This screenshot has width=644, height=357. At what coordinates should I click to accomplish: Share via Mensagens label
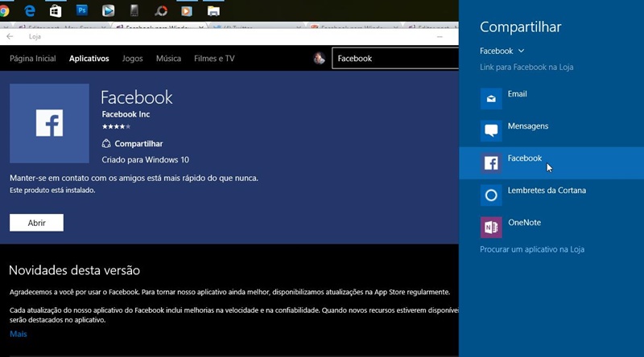pyautogui.click(x=528, y=126)
